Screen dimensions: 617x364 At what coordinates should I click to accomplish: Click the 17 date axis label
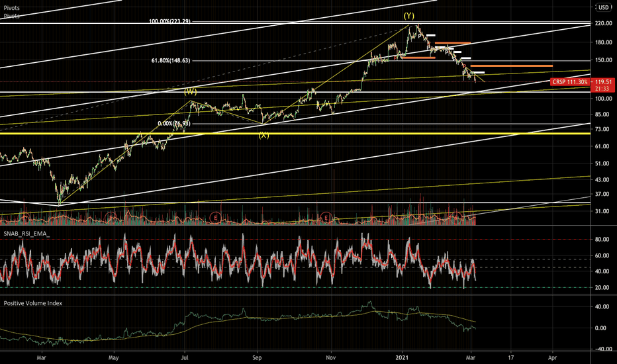511,357
